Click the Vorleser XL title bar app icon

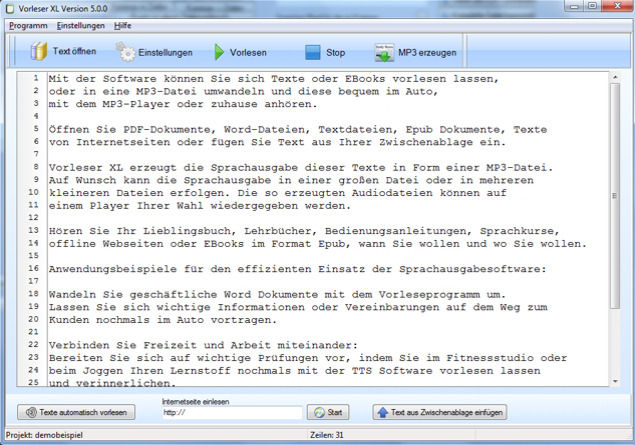(10, 9)
